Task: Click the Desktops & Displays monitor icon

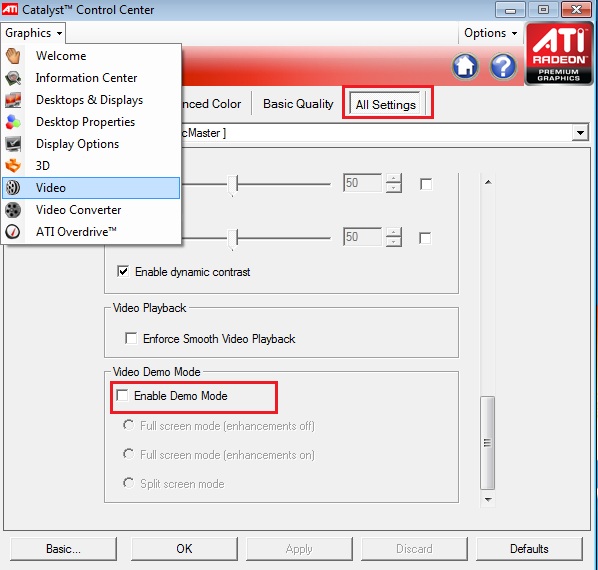Action: [x=13, y=100]
